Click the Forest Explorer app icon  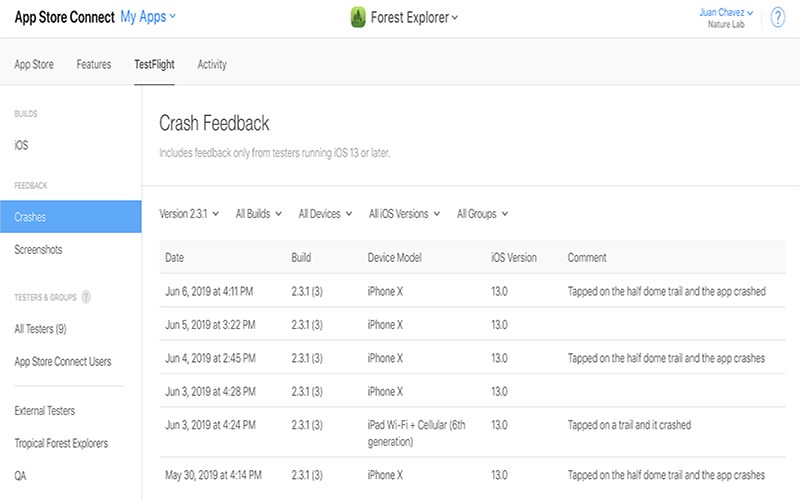pos(358,17)
